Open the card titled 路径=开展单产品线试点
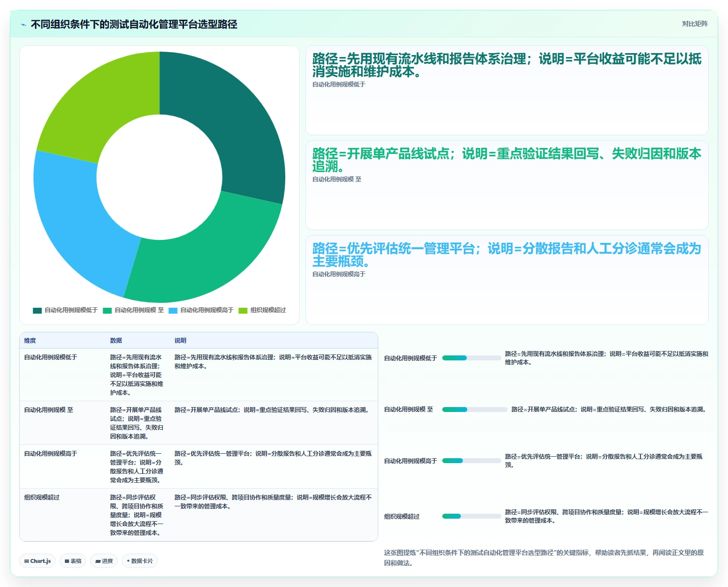728x587 pixels. (507, 185)
